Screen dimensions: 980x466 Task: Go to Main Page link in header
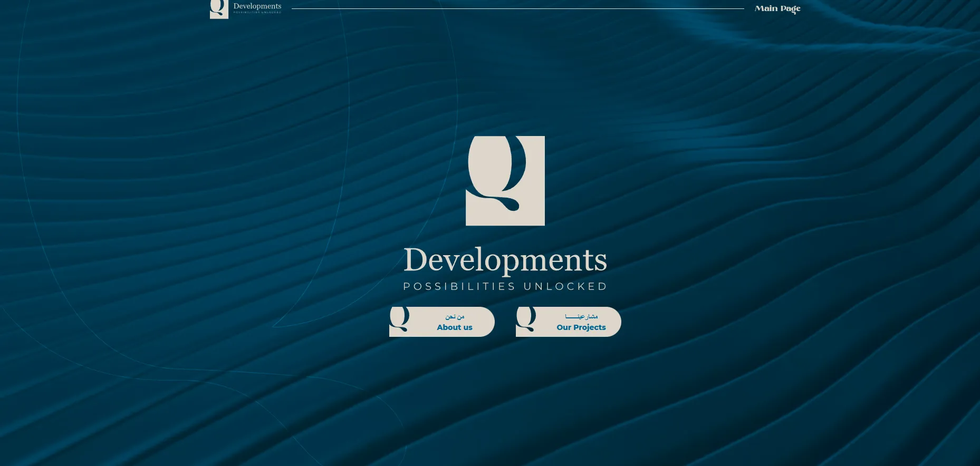tap(777, 8)
